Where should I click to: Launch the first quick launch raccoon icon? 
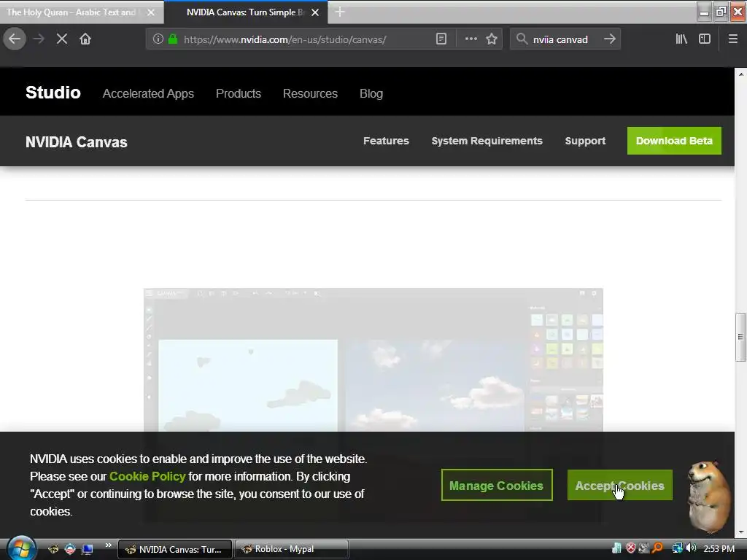(x=53, y=549)
